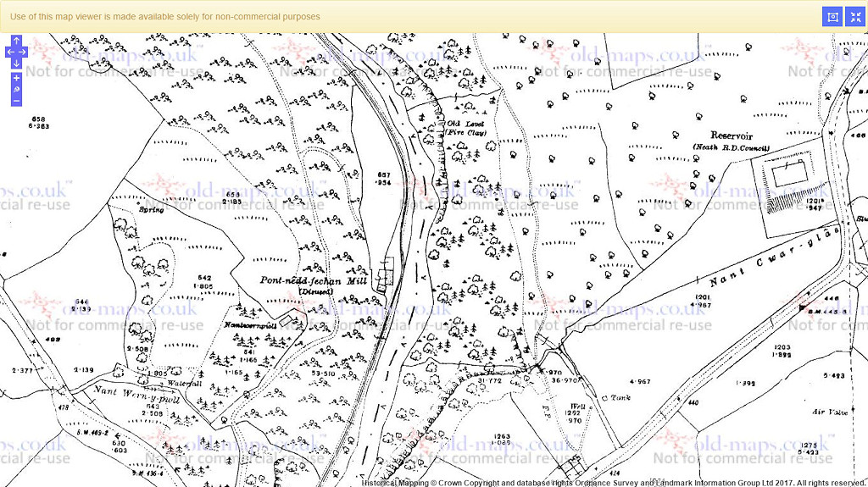Click the Historical Mapping Crown Copyright notice
The image size is (868, 487).
pos(613,483)
